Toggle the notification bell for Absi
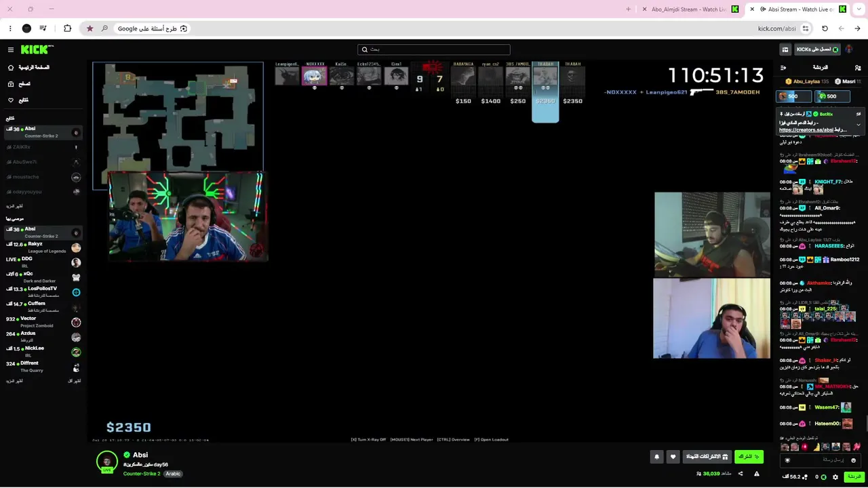 (656, 457)
